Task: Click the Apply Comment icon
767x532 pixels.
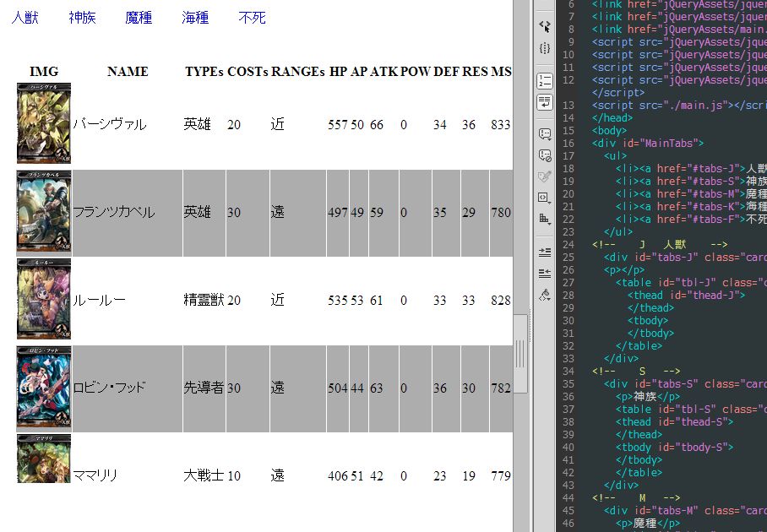Action: [x=545, y=133]
